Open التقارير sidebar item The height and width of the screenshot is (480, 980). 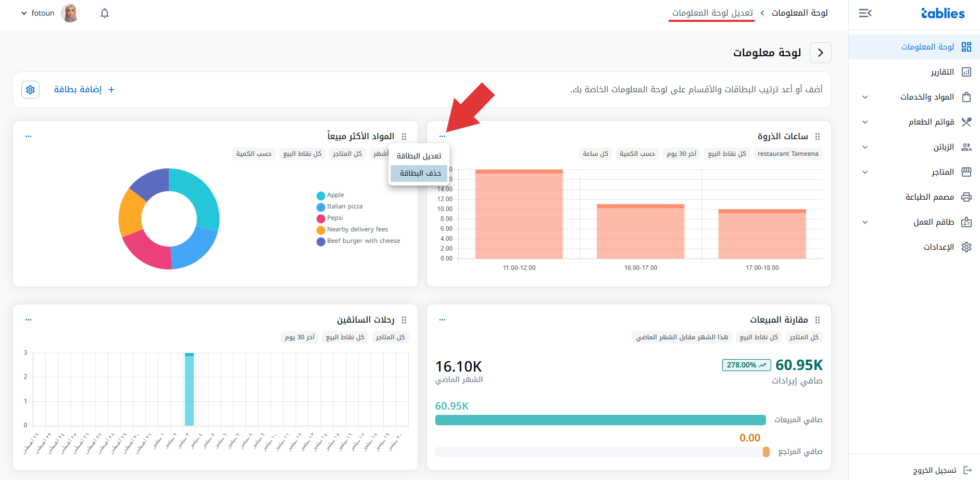click(x=914, y=72)
